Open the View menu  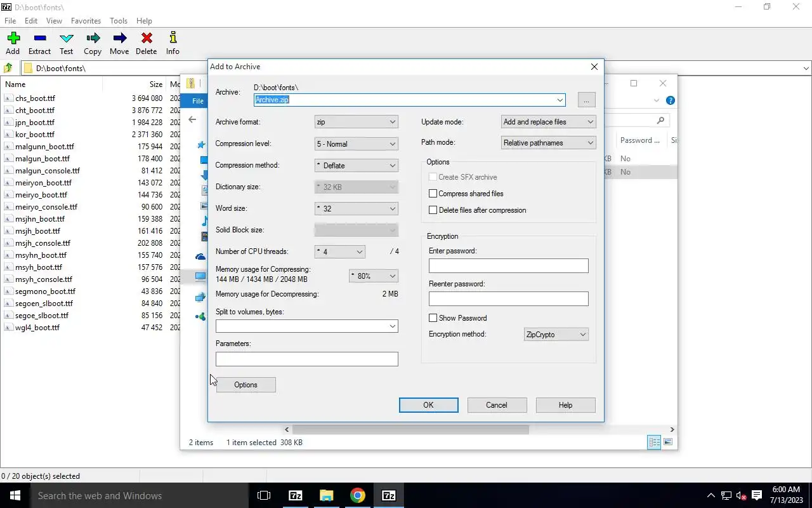point(55,21)
